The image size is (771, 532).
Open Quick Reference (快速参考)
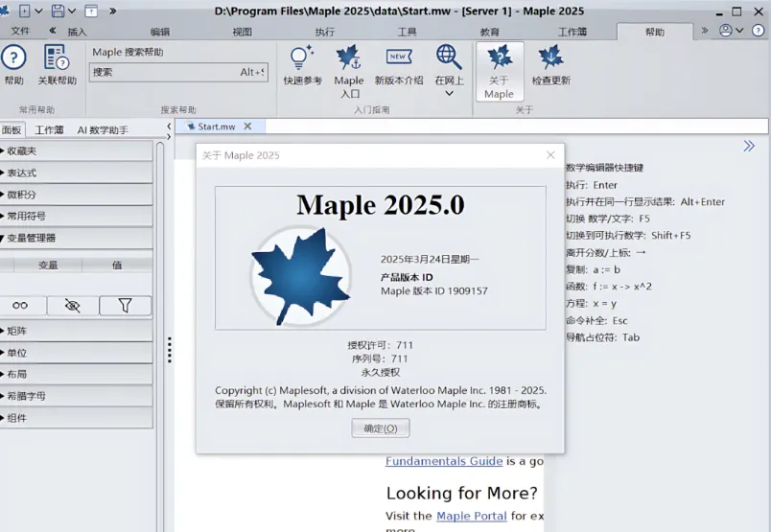point(302,65)
